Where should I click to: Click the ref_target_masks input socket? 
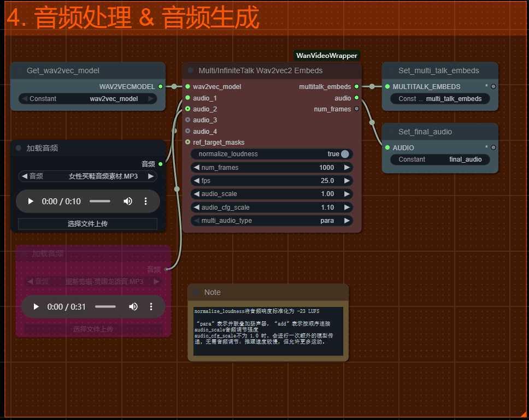tap(188, 142)
